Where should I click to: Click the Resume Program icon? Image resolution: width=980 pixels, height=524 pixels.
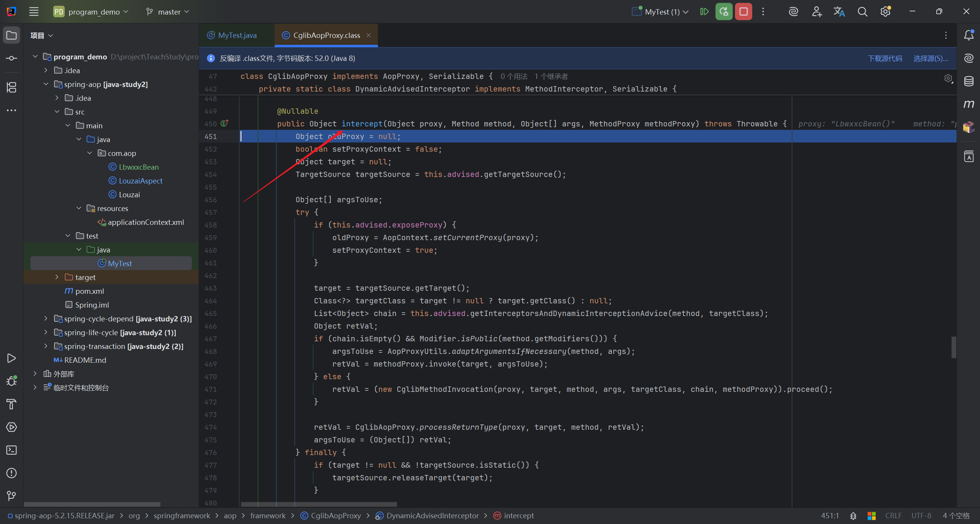(704, 11)
